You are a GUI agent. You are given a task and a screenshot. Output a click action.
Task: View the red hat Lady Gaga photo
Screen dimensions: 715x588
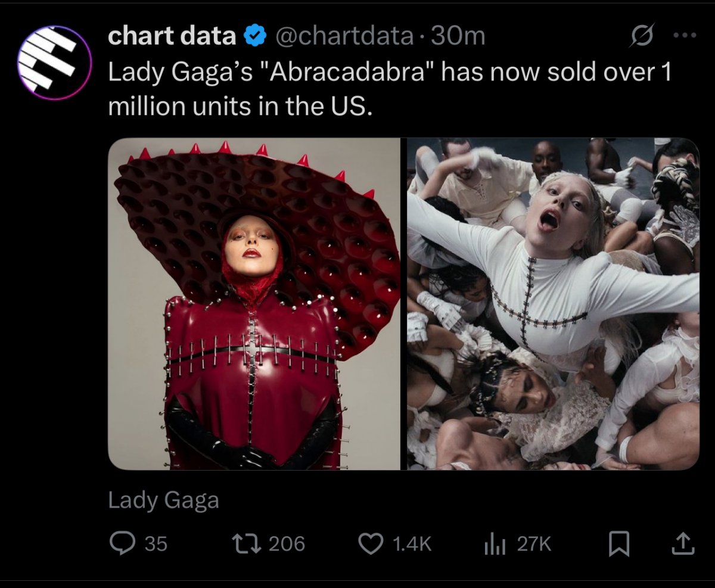tap(254, 304)
